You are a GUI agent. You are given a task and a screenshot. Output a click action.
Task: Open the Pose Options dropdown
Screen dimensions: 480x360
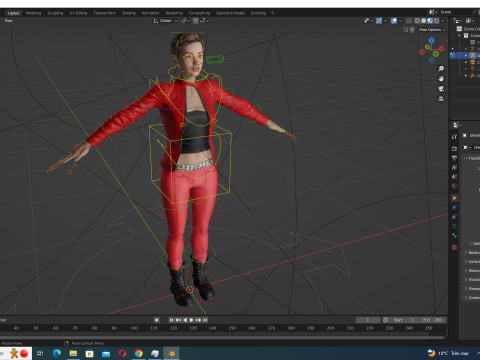tap(432, 30)
